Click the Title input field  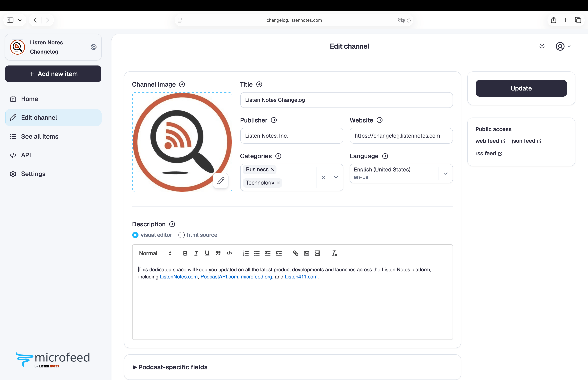tap(346, 100)
